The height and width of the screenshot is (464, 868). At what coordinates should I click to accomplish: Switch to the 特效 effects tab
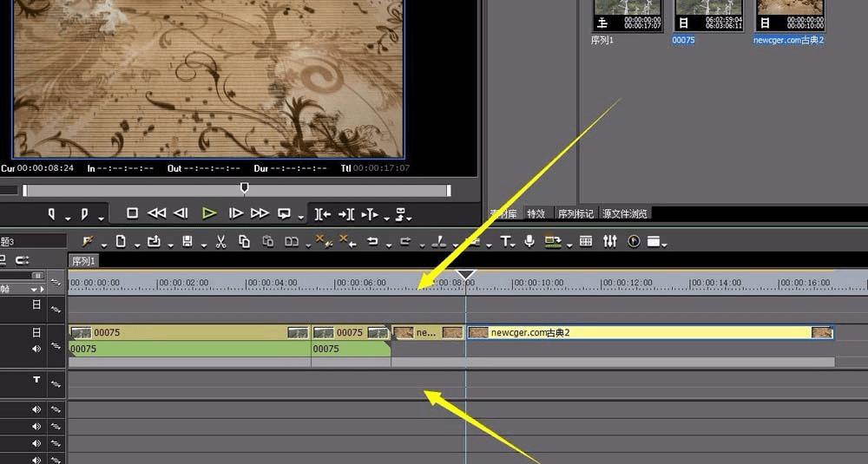[x=536, y=213]
